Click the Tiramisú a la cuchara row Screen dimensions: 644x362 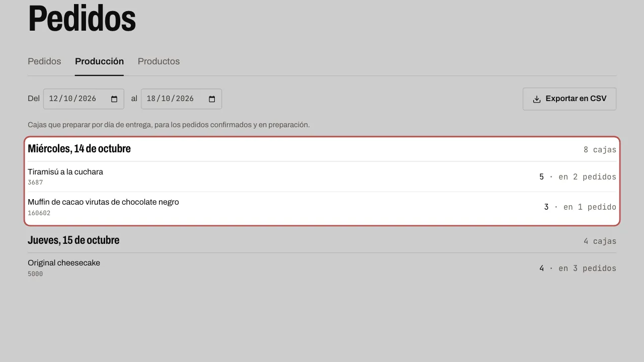[322, 176]
